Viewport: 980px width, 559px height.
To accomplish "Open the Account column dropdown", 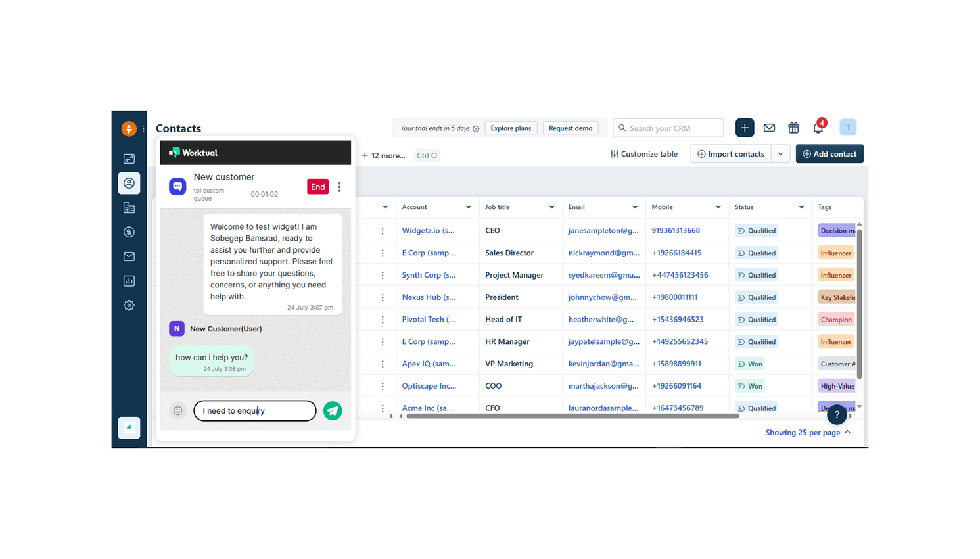I will [x=469, y=207].
